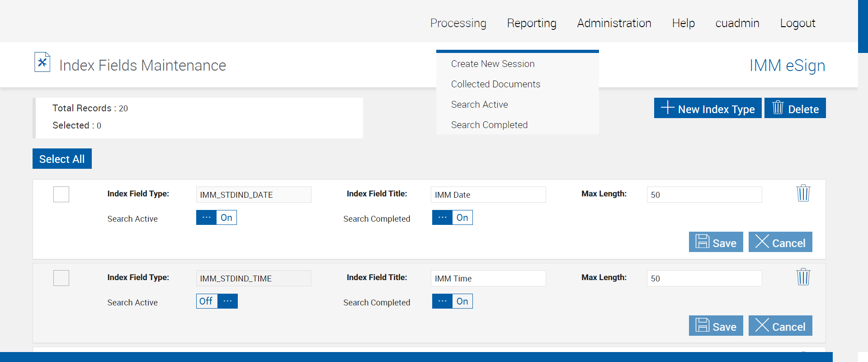Open the Reporting menu
The width and height of the screenshot is (868, 362).
point(531,23)
